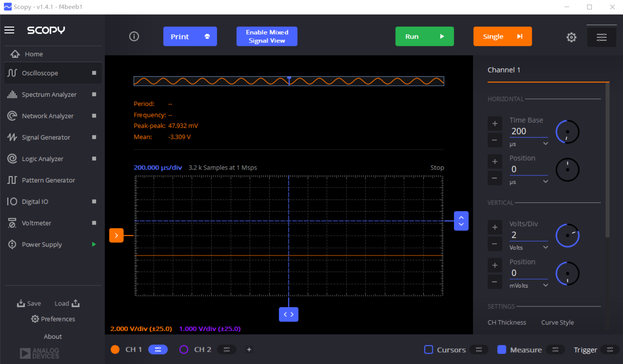
Task: Add a new channel with plus icon
Action: coord(249,350)
